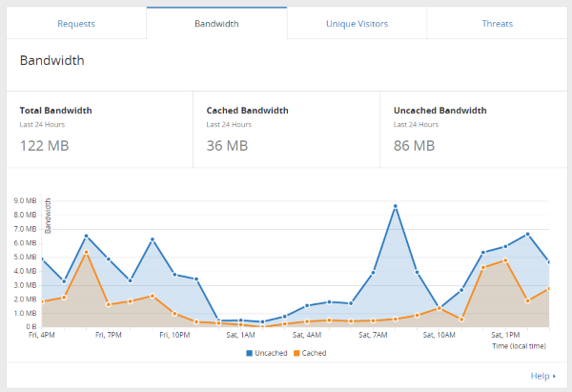This screenshot has width=572, height=392.
Task: Click the Fri, 4PM axis label
Action: tap(42, 335)
